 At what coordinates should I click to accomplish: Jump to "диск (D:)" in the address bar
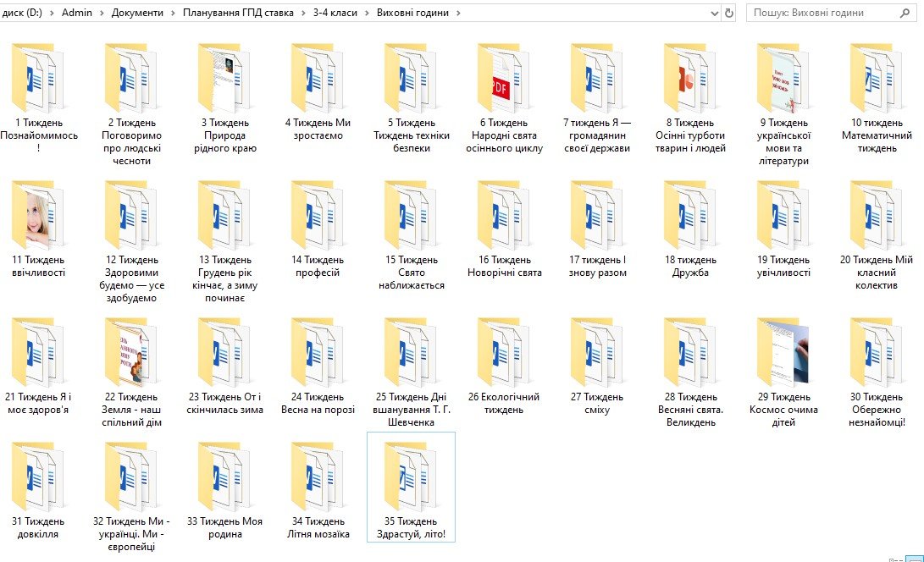pyautogui.click(x=24, y=14)
